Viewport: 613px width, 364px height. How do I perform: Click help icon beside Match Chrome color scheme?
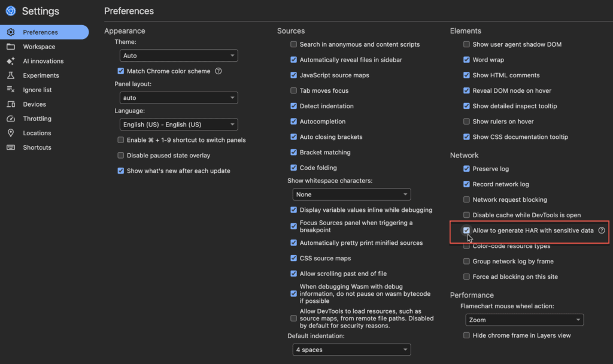pos(218,71)
